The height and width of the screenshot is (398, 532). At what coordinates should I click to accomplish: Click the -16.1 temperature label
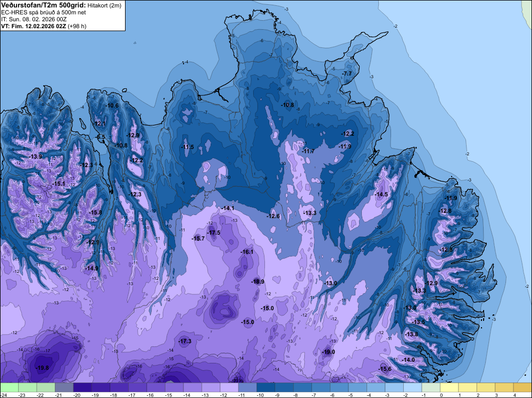247,252
